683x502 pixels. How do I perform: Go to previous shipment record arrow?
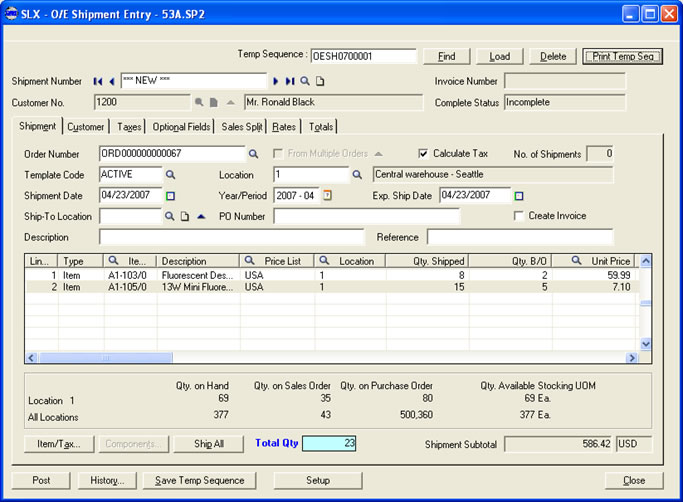click(x=112, y=81)
